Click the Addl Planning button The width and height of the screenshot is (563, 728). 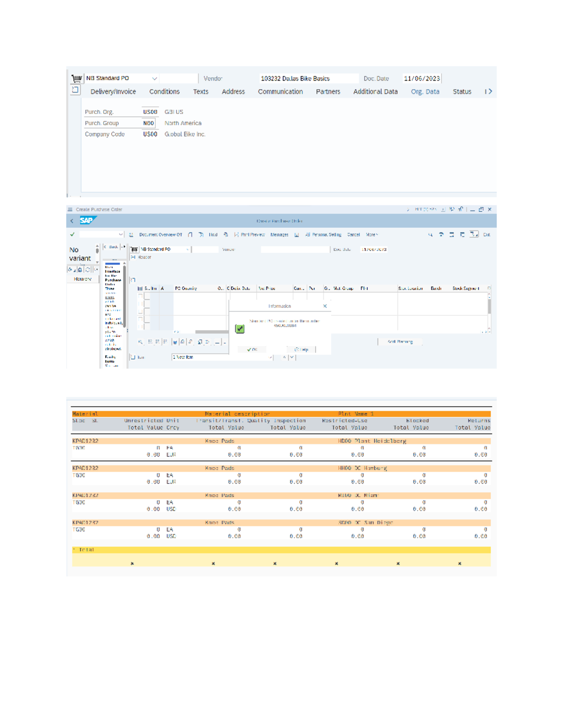400,342
